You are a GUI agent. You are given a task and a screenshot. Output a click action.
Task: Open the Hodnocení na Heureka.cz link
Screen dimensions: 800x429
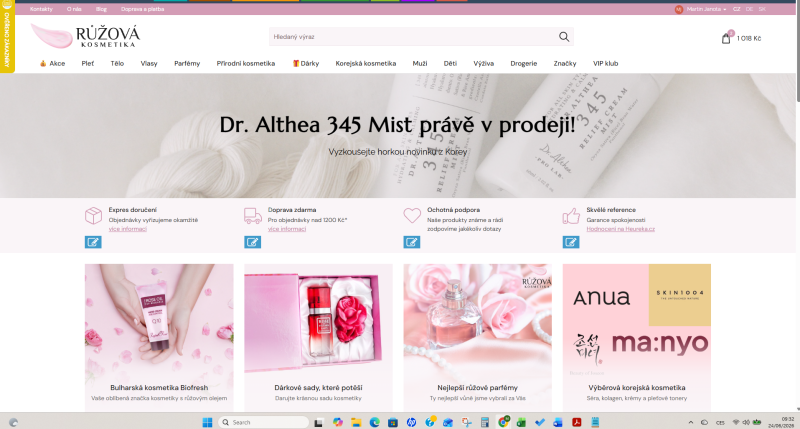pyautogui.click(x=620, y=229)
